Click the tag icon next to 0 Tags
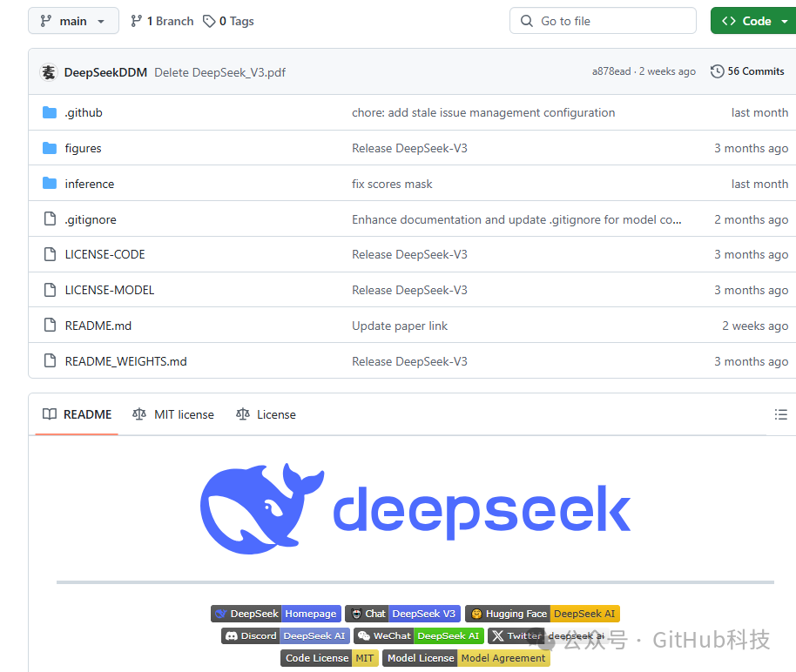The width and height of the screenshot is (796, 672). pos(209,21)
